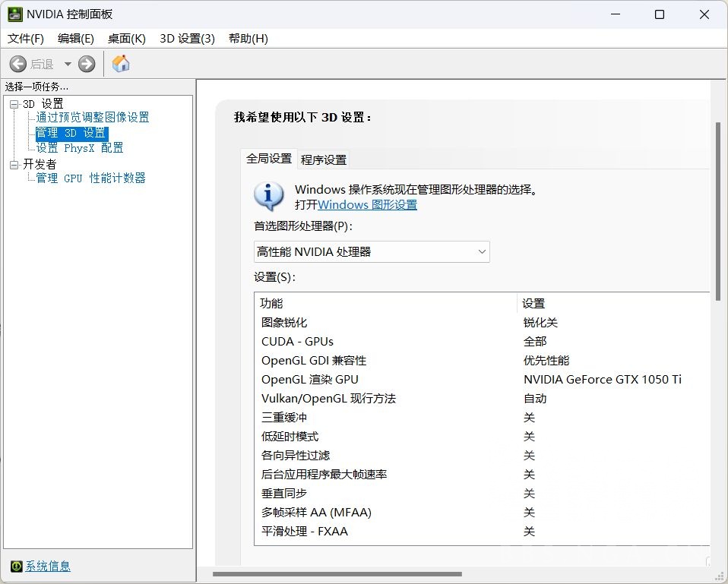The height and width of the screenshot is (584, 728).
Task: Click the NVIDIA logo in the title bar
Action: [x=17, y=14]
